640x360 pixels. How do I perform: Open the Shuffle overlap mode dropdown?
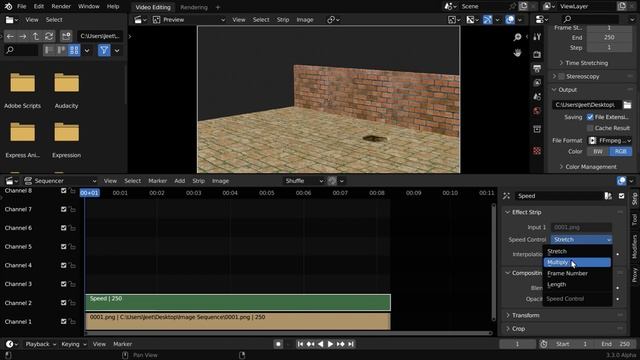point(304,181)
